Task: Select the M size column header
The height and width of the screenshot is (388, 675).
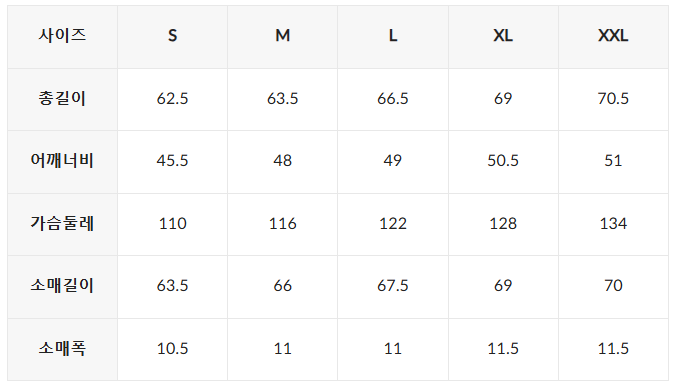Action: [x=283, y=37]
